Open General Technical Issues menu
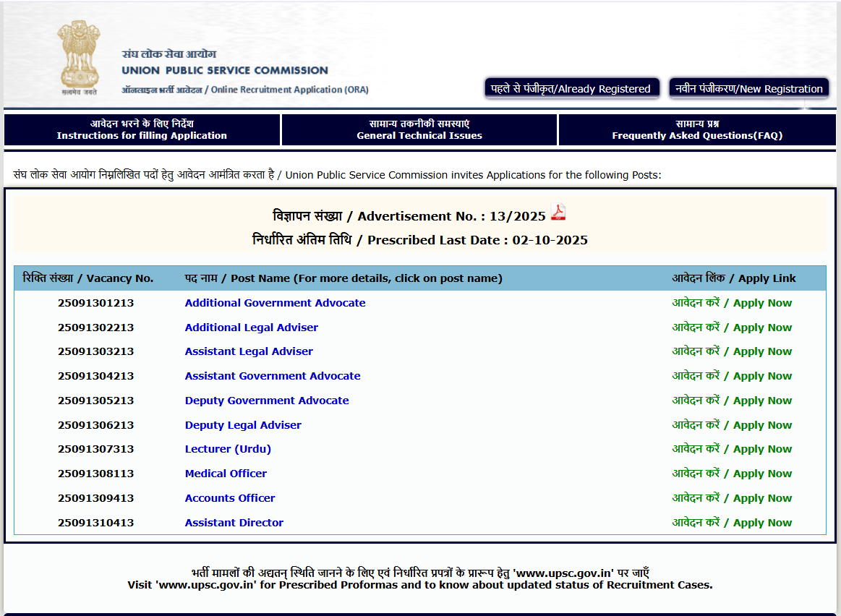841x616 pixels. click(419, 129)
